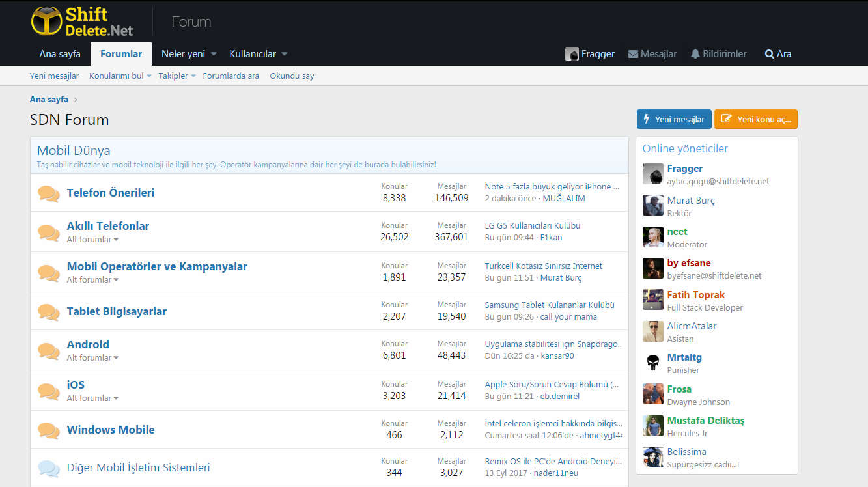Open Mobil Operatörler ve Kampanyalar forum
Image resolution: width=868 pixels, height=487 pixels.
point(157,266)
